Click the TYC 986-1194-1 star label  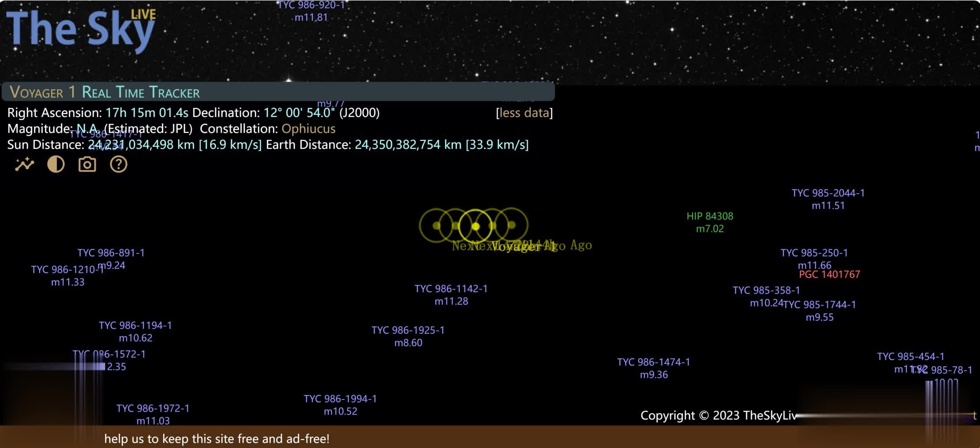tap(135, 326)
